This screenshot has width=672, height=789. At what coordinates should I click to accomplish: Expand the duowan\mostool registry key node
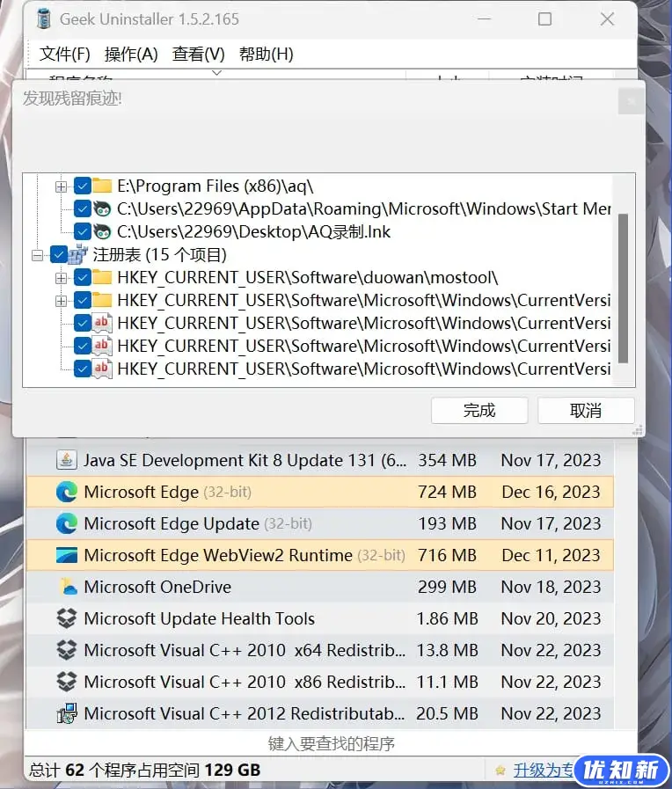[61, 278]
